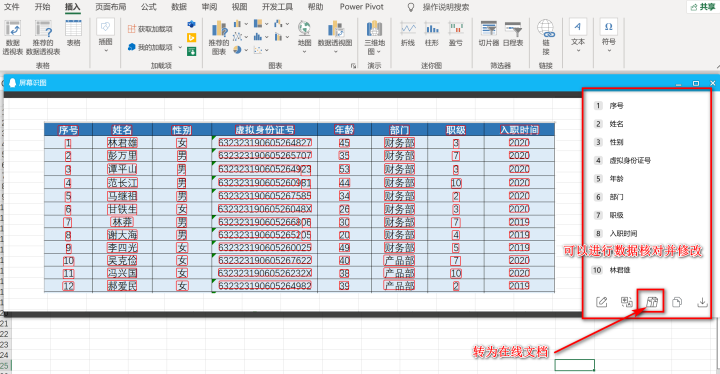720x374 pixels.
Task: Click 获取加载项 get add-ins
Action: [150, 29]
